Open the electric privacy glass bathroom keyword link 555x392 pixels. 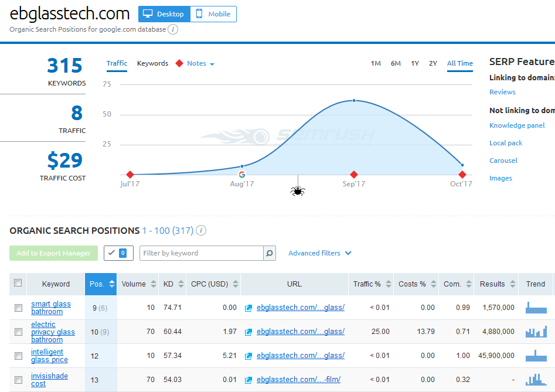(x=53, y=332)
